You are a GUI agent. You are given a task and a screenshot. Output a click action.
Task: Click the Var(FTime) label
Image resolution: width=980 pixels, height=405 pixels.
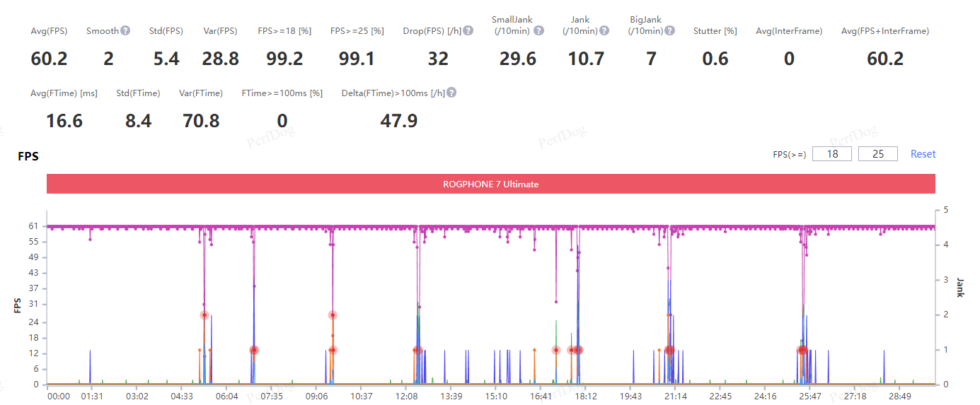[x=201, y=93]
